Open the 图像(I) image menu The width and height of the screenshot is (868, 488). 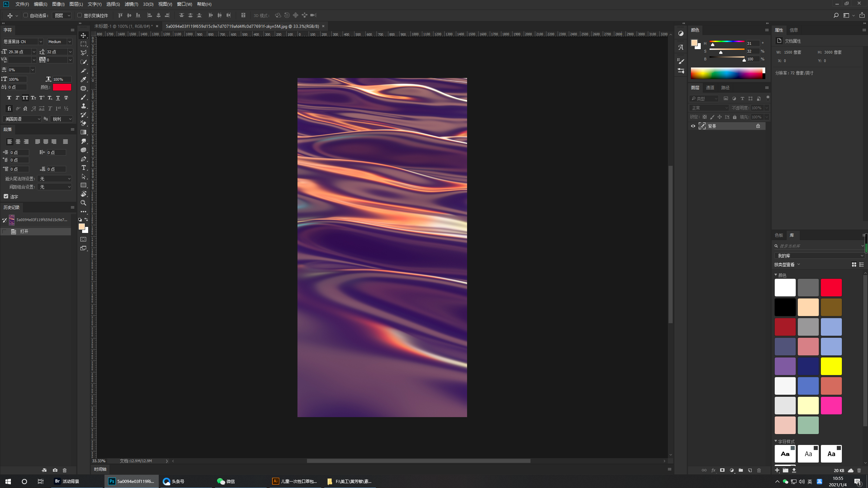coord(58,4)
